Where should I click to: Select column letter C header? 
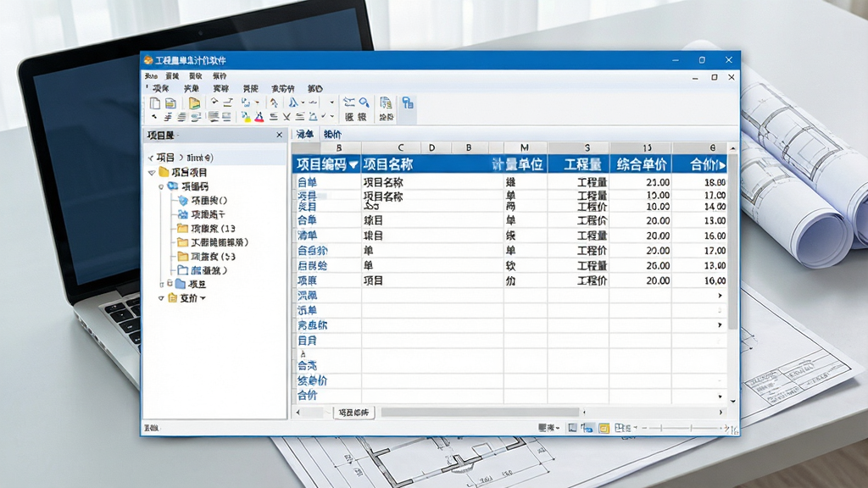click(x=401, y=147)
